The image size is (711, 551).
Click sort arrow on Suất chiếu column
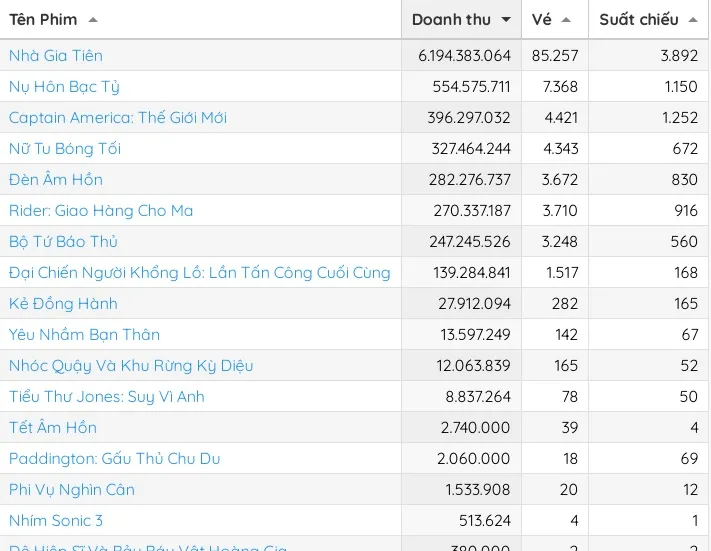point(693,20)
